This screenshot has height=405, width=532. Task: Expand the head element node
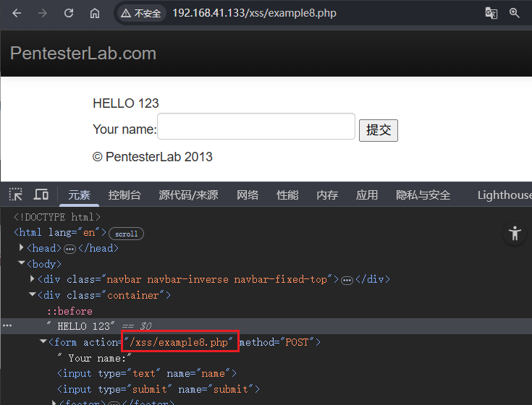(x=21, y=248)
